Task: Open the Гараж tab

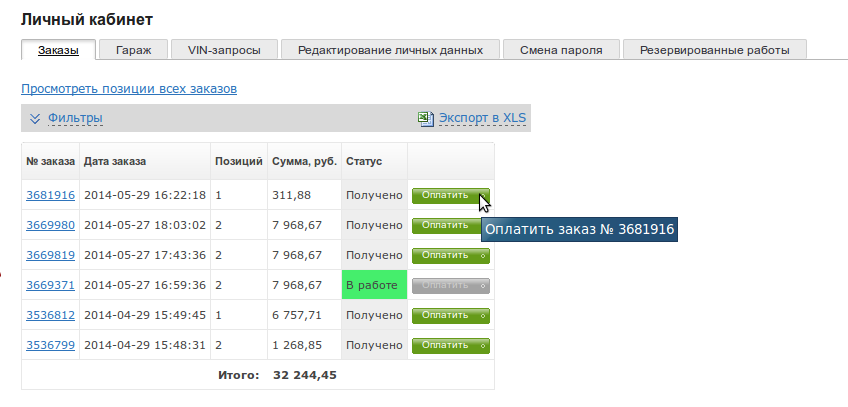Action: coord(133,50)
